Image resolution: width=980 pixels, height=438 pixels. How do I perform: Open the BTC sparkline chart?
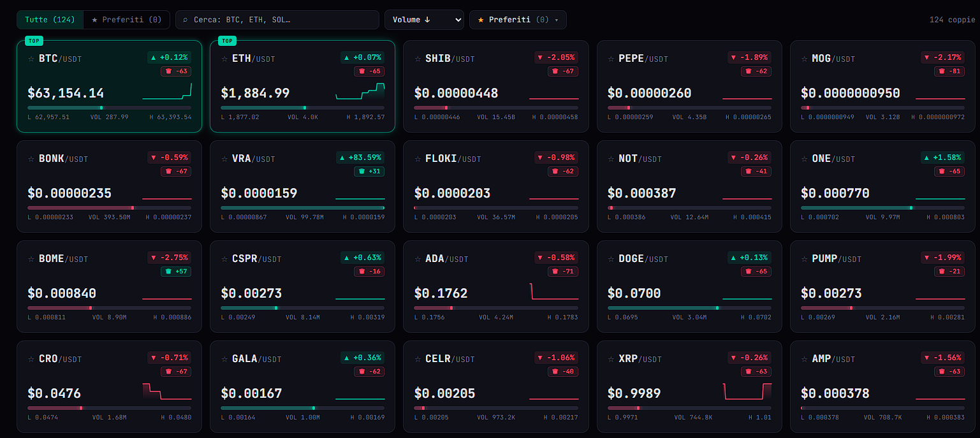[x=167, y=91]
